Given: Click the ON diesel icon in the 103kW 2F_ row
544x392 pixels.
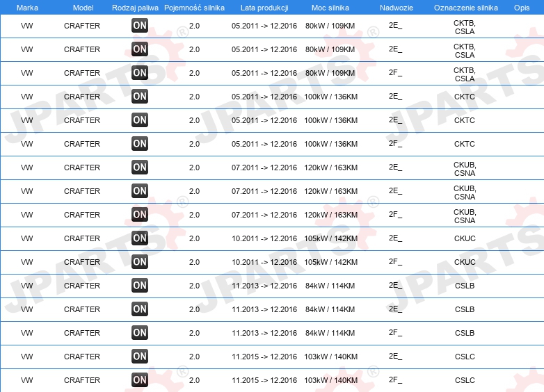Looking at the screenshot, I should click(x=140, y=380).
